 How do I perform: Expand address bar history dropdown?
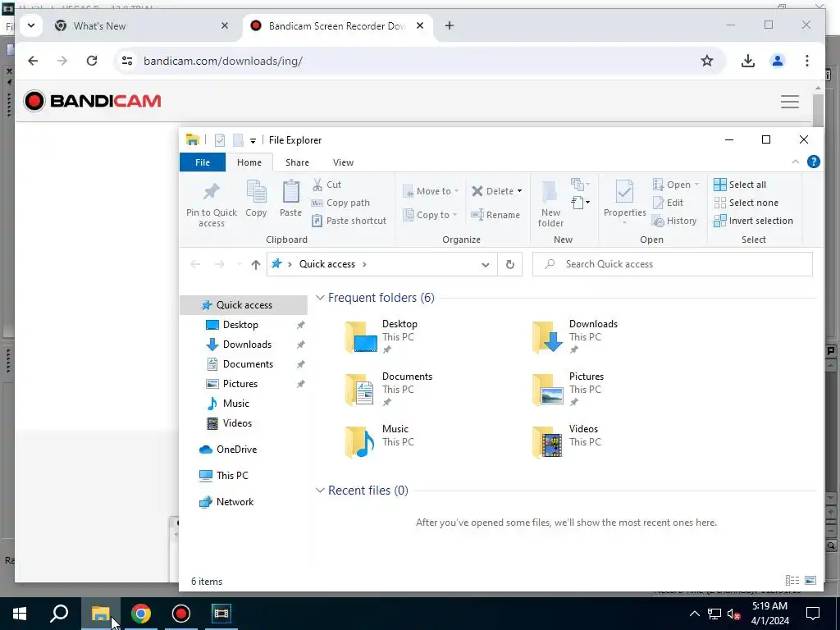(486, 264)
